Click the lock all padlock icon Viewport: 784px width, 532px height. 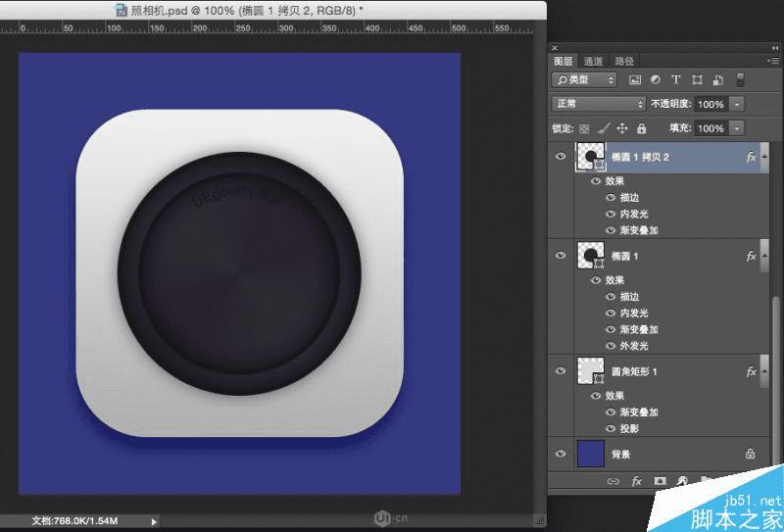pyautogui.click(x=642, y=128)
